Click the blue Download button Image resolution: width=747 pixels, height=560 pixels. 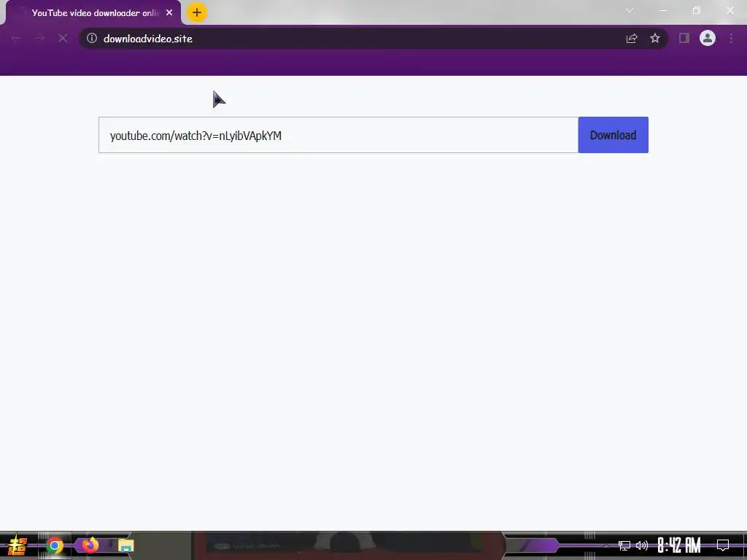tap(613, 135)
